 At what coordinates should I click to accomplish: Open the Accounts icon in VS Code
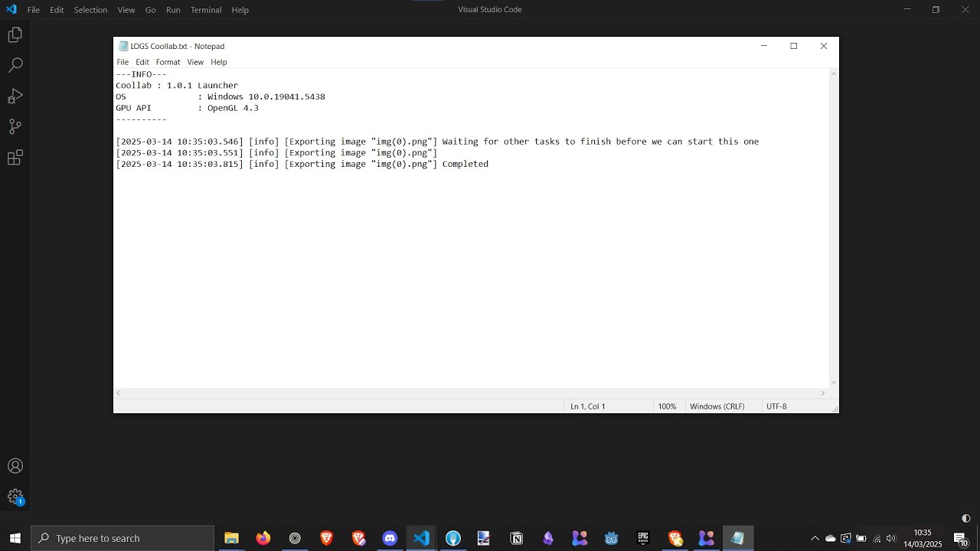pos(15,466)
